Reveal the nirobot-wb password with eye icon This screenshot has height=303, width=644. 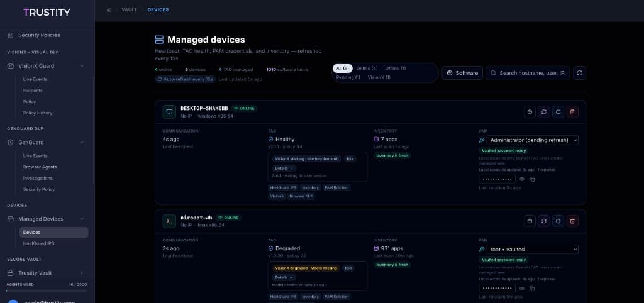click(522, 289)
